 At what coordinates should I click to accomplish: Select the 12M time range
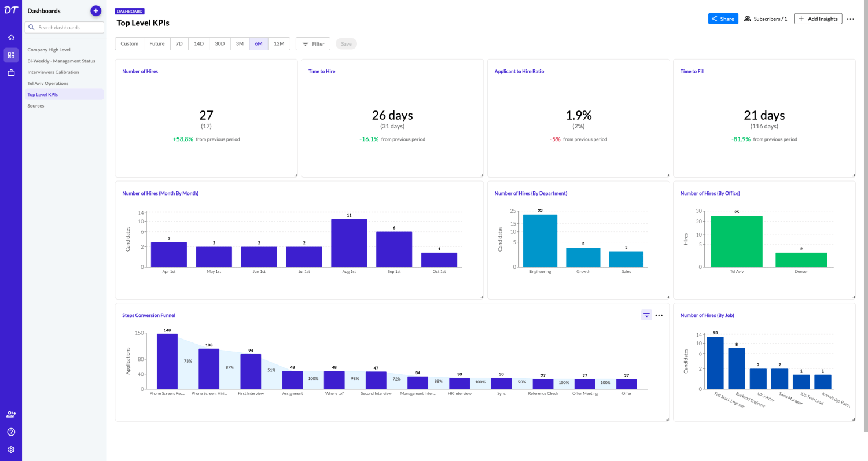(279, 44)
